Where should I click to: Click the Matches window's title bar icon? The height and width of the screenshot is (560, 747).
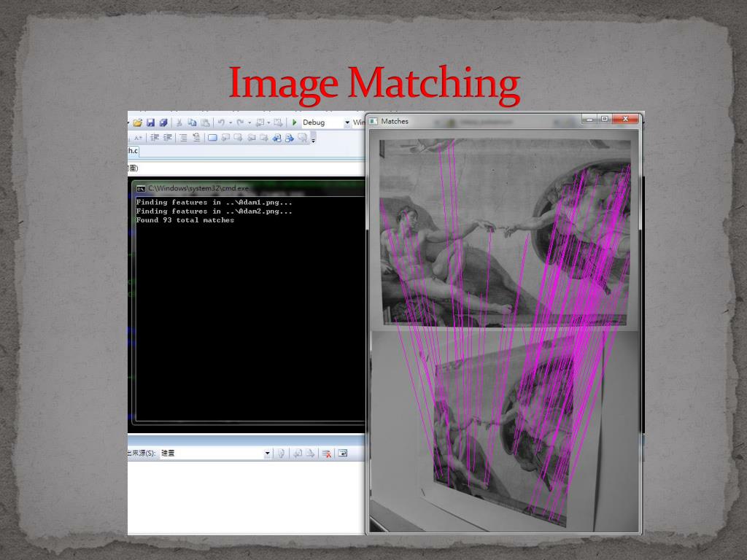pos(374,122)
